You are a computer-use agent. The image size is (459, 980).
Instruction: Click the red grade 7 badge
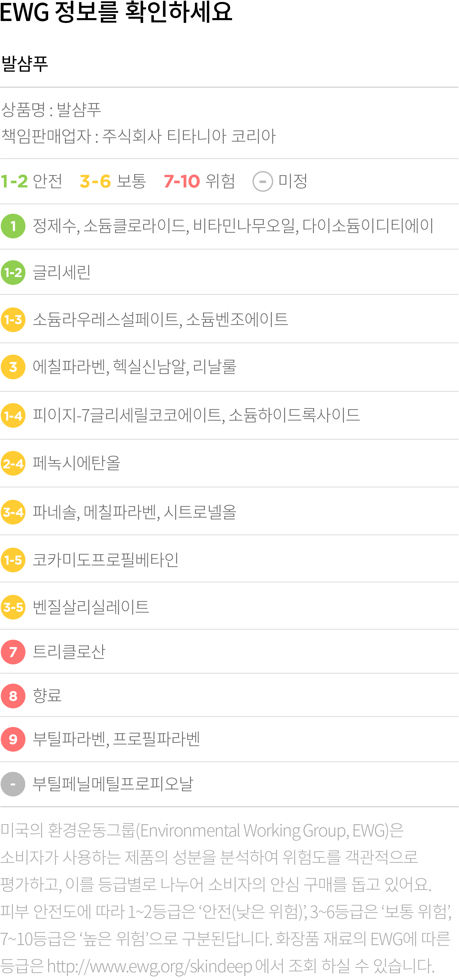coord(13,652)
